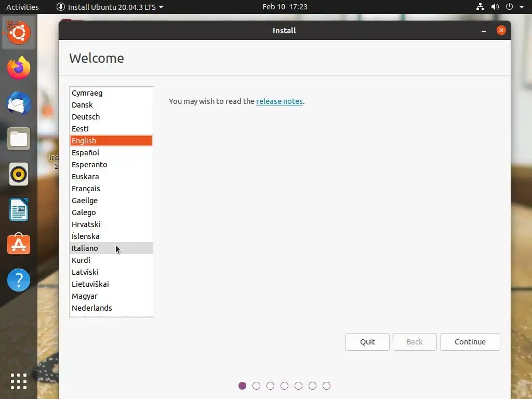Select Cymraeg in the language list

[x=111, y=93]
